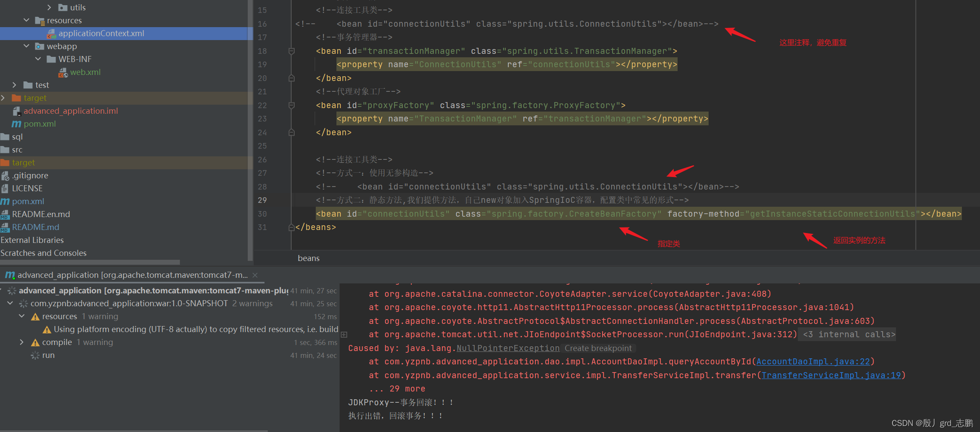The width and height of the screenshot is (980, 432).
Task: Select the applicationContext.xml file icon
Action: (51, 33)
